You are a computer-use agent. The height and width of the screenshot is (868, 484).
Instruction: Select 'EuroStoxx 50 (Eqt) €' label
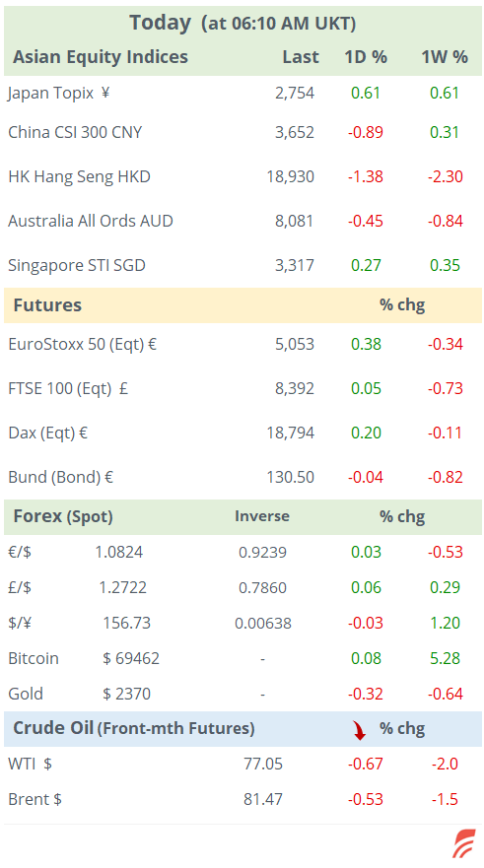click(x=82, y=344)
